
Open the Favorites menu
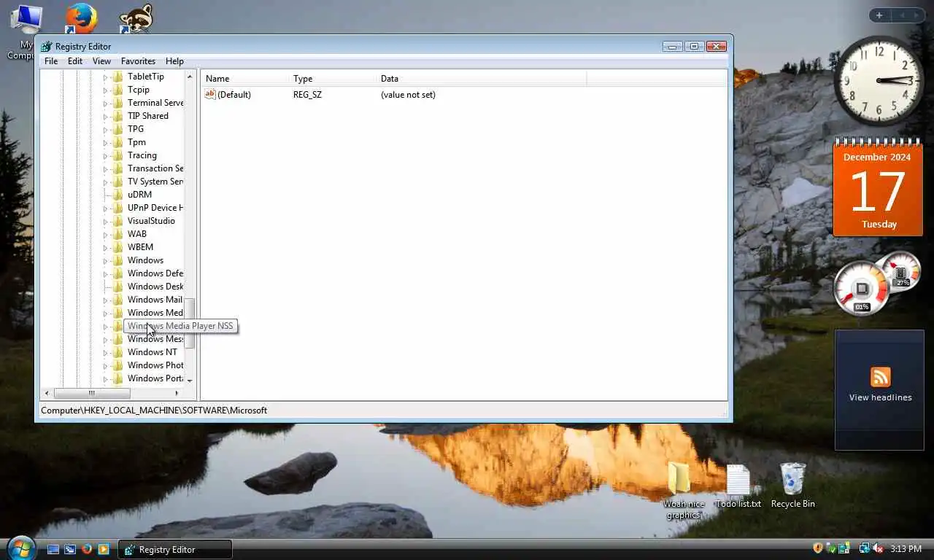tap(138, 61)
